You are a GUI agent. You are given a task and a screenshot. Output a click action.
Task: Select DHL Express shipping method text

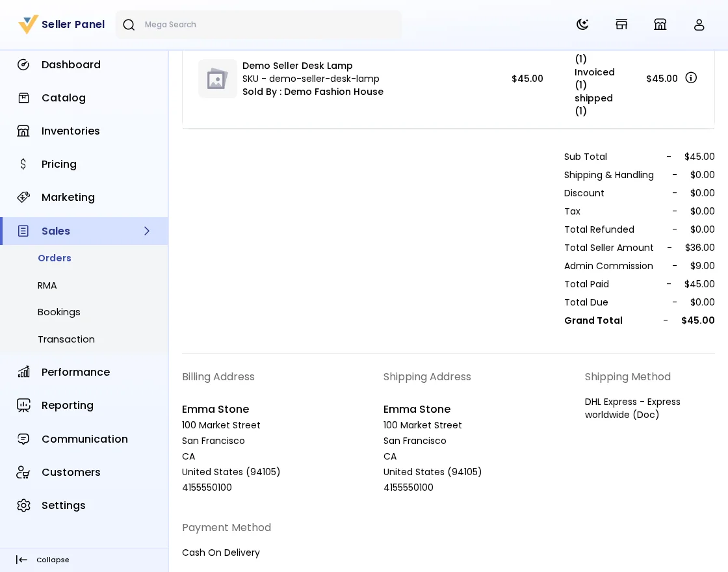[x=632, y=408]
